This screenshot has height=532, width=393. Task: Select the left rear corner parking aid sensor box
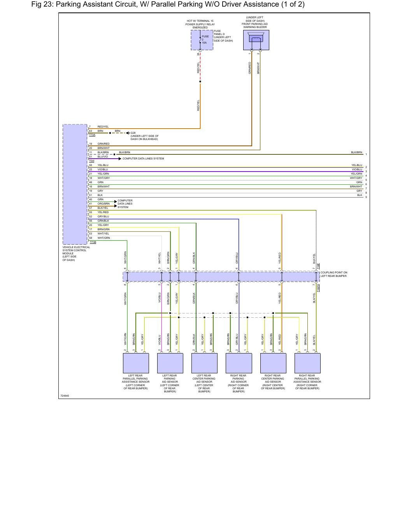point(170,363)
